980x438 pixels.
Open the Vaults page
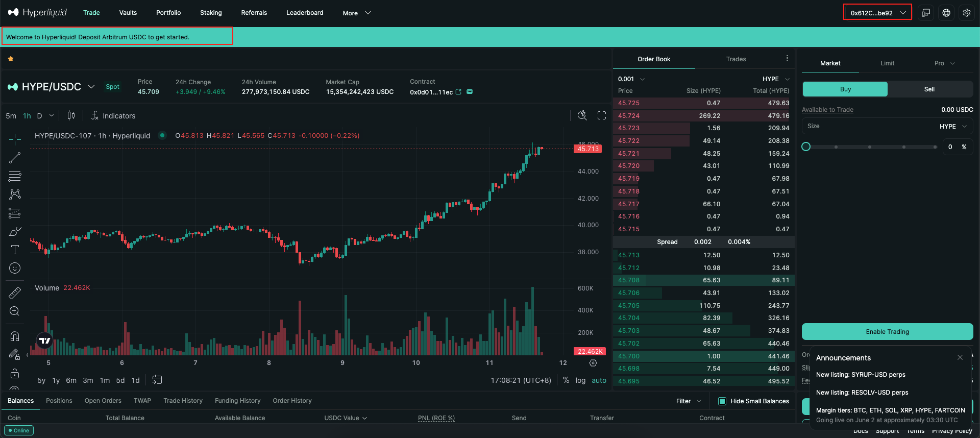click(128, 13)
